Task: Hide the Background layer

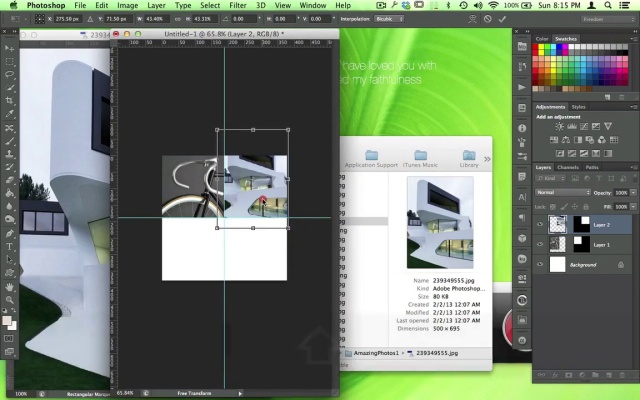Action: click(x=539, y=265)
